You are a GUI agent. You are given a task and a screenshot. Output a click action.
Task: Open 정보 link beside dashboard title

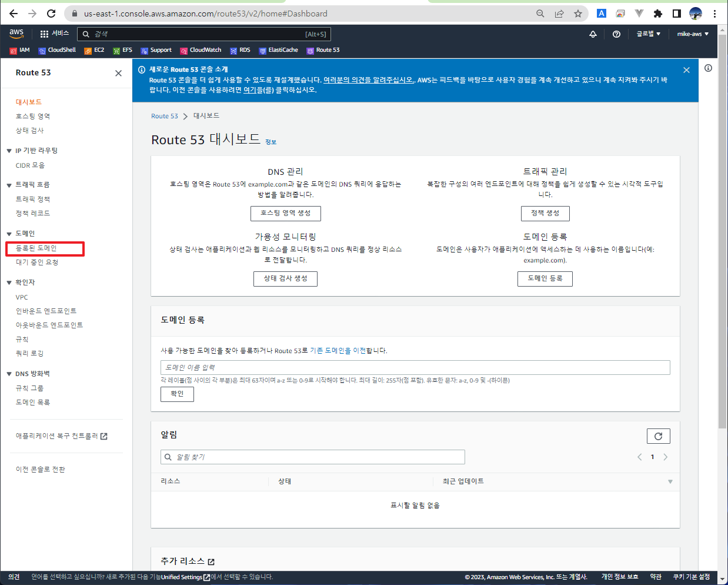coord(271,142)
